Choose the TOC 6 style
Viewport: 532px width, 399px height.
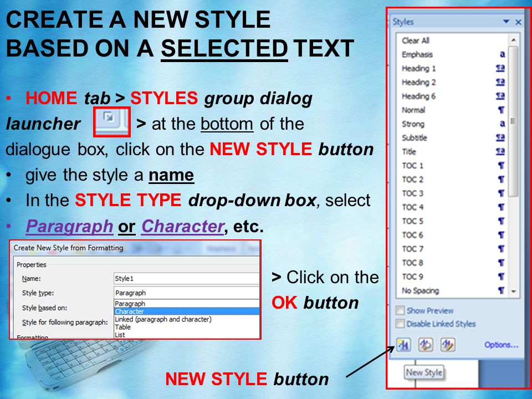453,235
